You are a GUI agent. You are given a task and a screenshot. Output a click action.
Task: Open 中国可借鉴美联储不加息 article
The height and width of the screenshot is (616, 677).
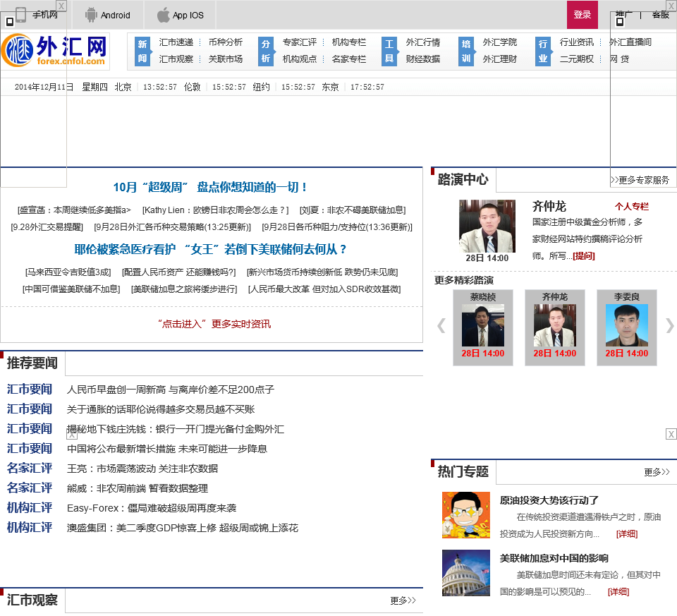[71, 289]
